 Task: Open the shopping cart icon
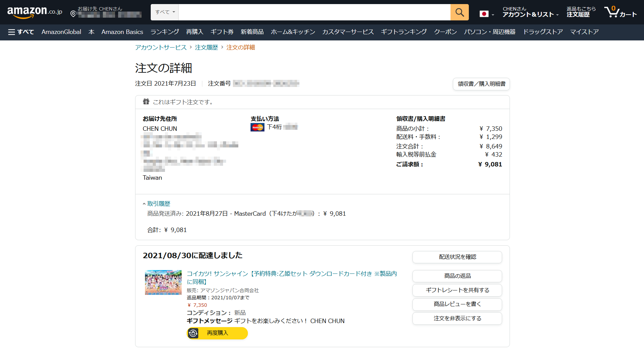click(x=620, y=12)
